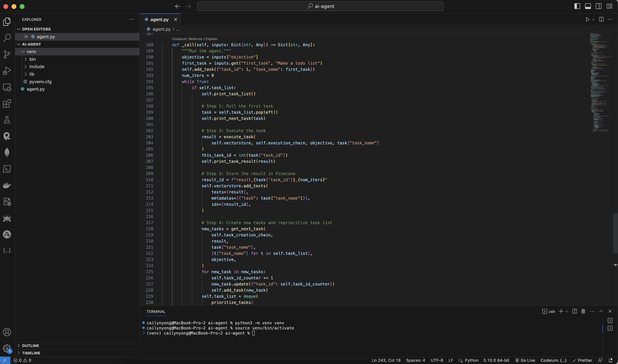This screenshot has height=364, width=618.
Task: Open the Docker whale view
Action: pos(7,185)
